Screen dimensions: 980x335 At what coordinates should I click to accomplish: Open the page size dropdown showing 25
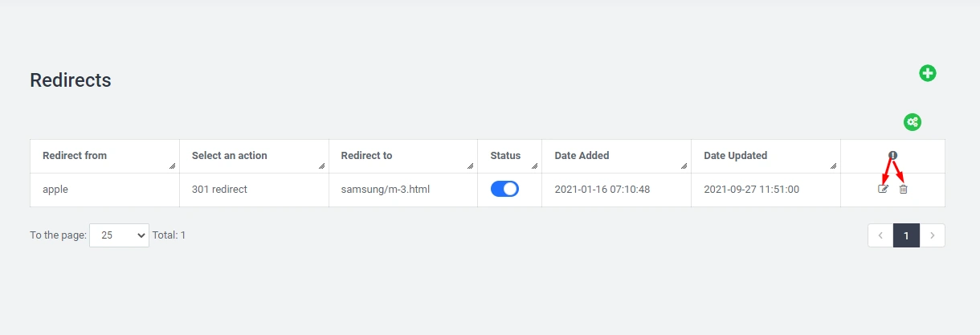[119, 235]
